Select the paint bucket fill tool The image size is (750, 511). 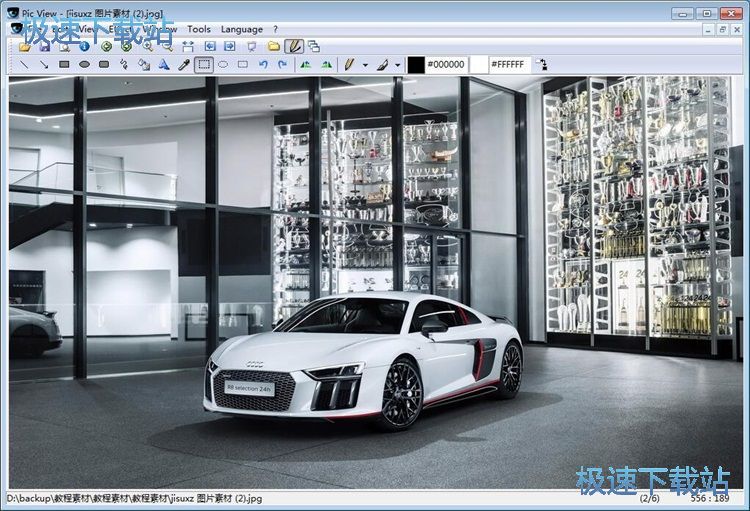(143, 64)
